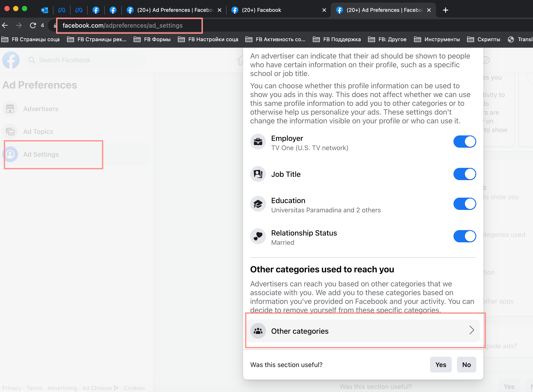Screen dimensions: 533x392
Task: Click the Terms footer link
Action: pos(34,388)
